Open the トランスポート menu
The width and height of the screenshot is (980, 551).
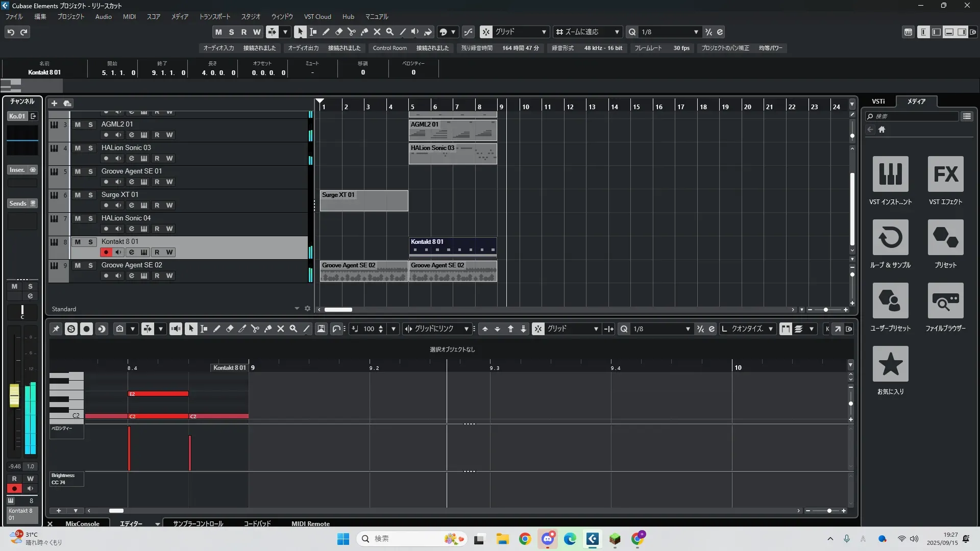(214, 16)
